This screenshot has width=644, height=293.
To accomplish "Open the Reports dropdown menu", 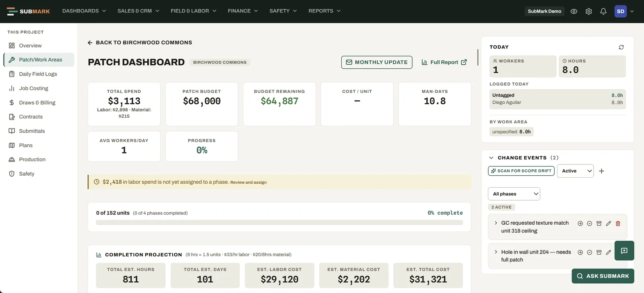I will coord(324,11).
